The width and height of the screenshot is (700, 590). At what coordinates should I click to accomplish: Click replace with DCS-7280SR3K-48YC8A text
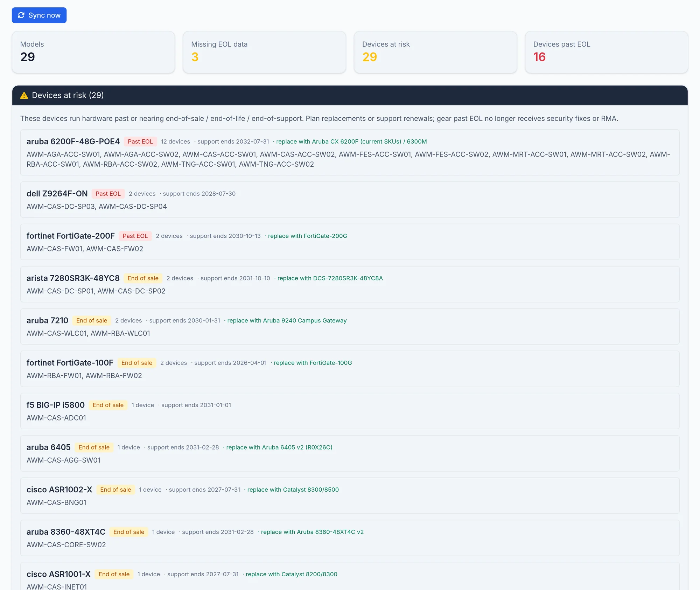tap(330, 278)
